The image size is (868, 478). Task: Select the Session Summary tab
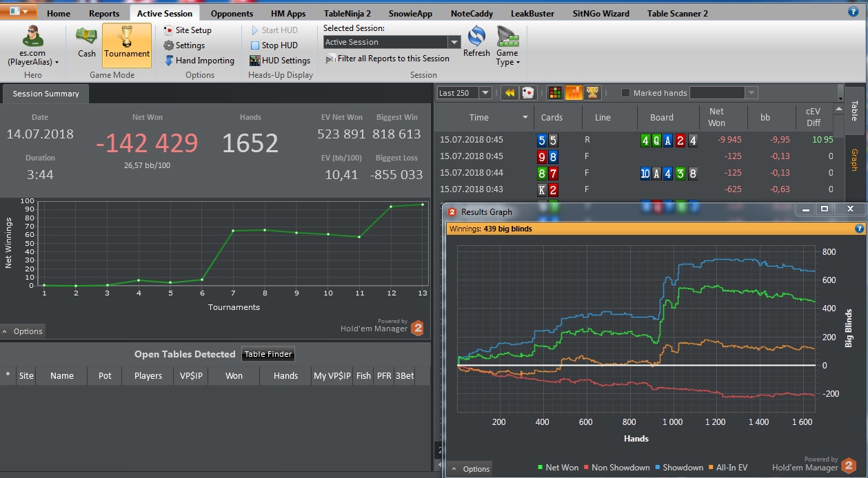[x=46, y=94]
